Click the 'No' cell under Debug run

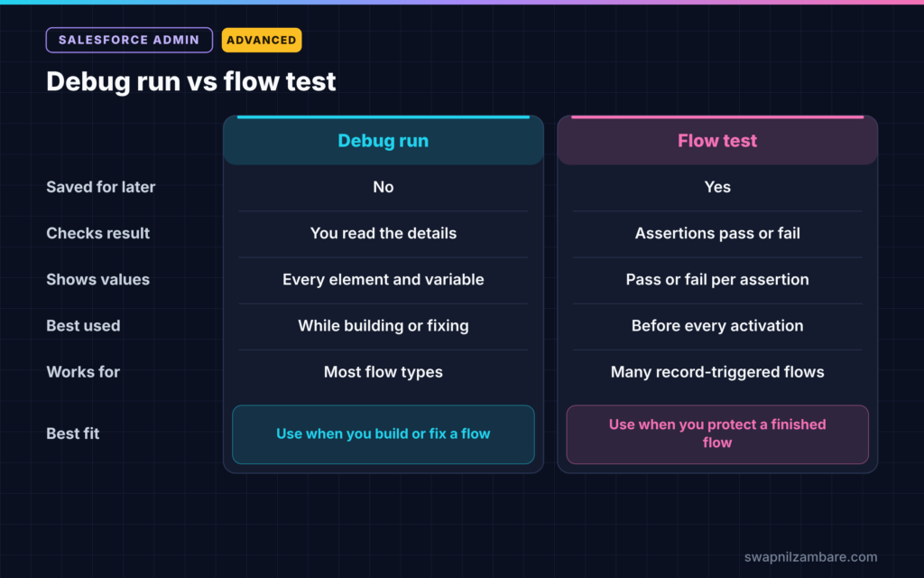[383, 187]
